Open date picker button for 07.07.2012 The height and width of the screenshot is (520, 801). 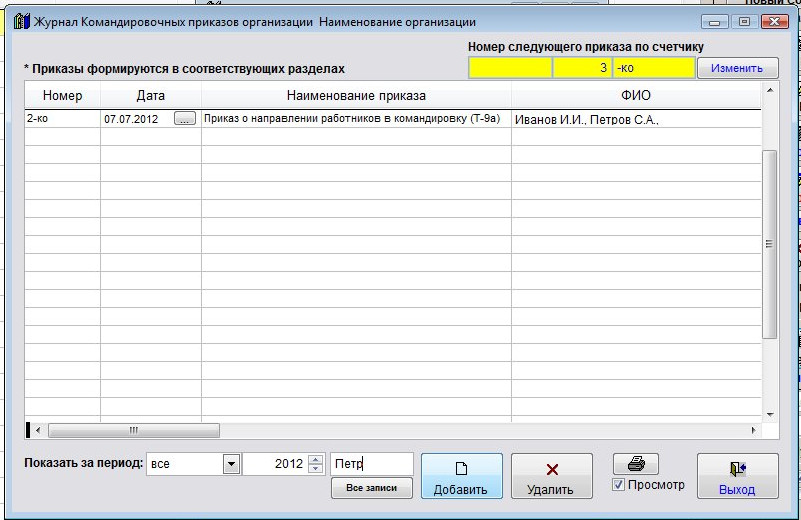184,119
